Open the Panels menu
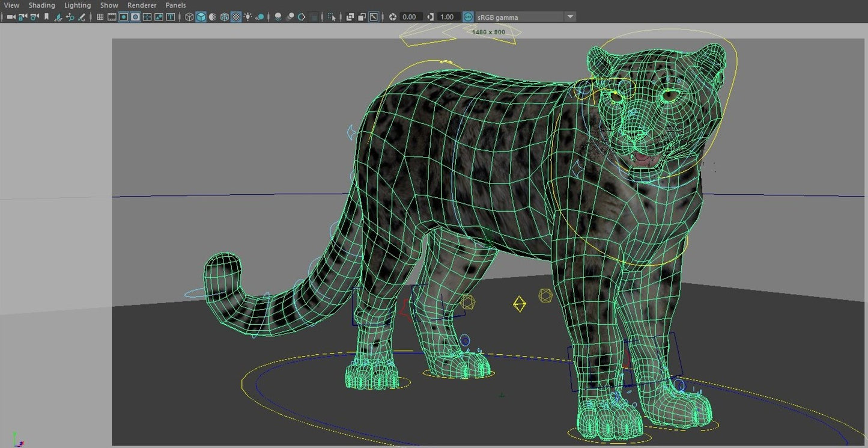Image resolution: width=868 pixels, height=448 pixels. tap(175, 5)
